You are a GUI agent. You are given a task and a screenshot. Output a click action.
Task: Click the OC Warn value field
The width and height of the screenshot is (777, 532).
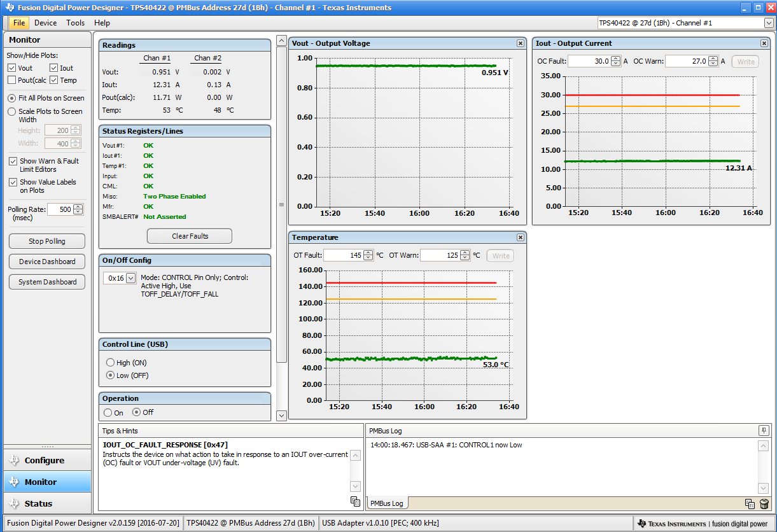687,62
